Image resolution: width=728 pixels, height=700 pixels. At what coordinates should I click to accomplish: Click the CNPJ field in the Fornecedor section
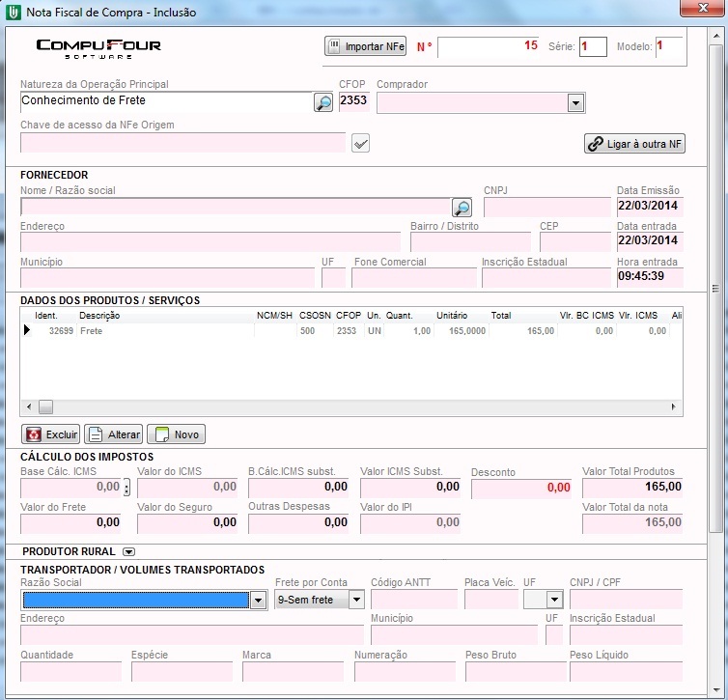546,208
